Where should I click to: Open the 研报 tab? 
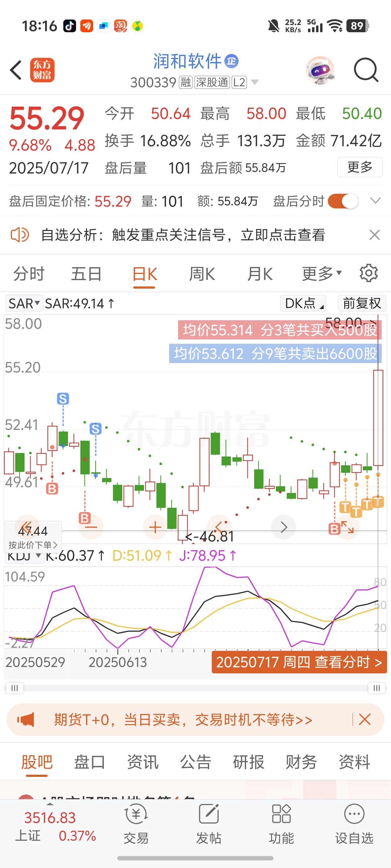click(248, 762)
